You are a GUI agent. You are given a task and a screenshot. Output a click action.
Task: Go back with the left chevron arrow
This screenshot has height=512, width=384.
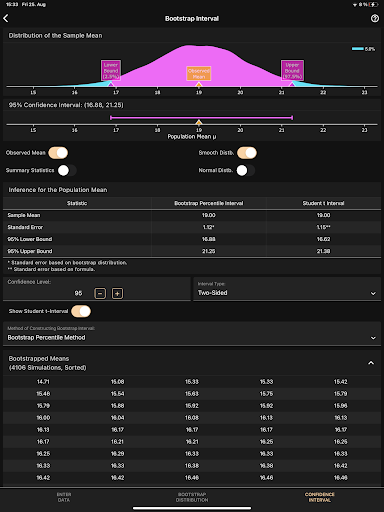coord(6,18)
